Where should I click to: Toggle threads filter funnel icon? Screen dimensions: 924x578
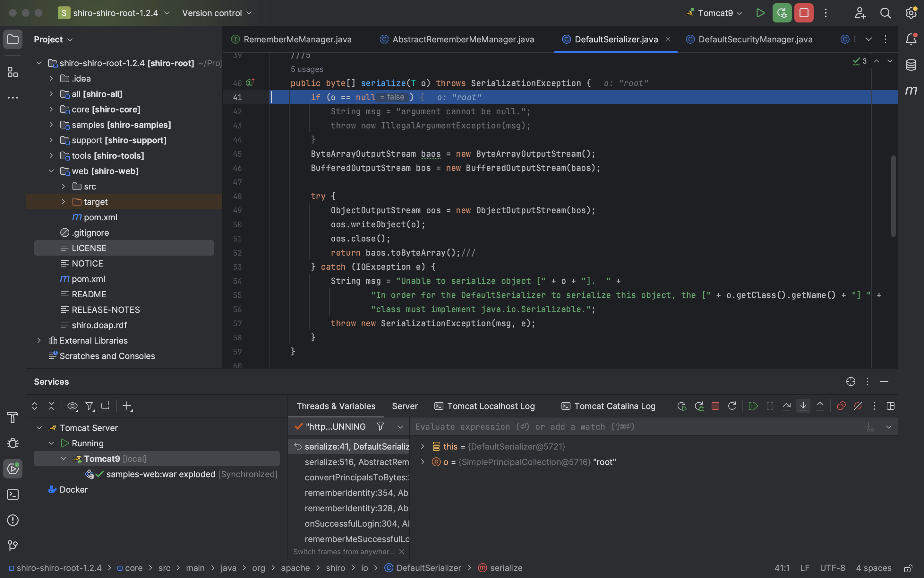(380, 427)
